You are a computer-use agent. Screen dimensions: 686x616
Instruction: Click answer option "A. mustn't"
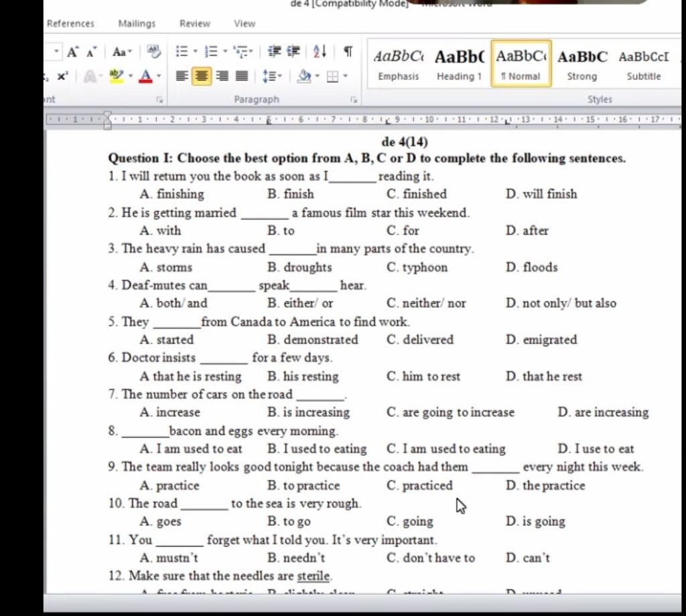pos(169,558)
